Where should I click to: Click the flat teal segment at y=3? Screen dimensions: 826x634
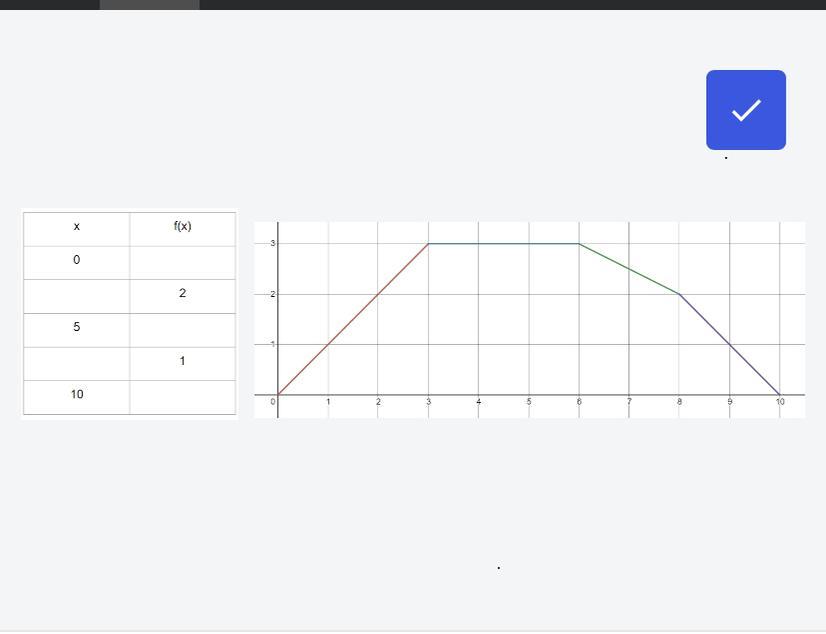503,243
